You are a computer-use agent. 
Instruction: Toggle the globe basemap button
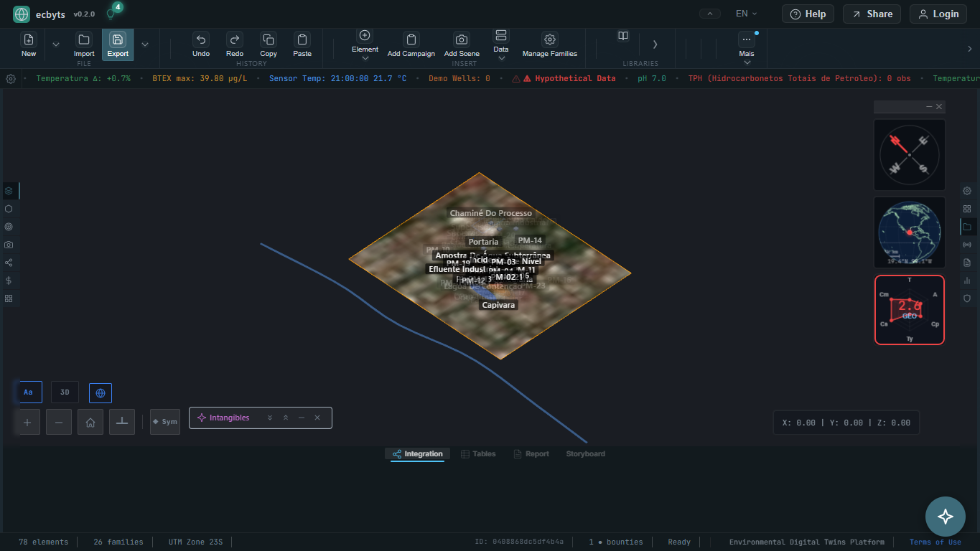[x=101, y=393]
